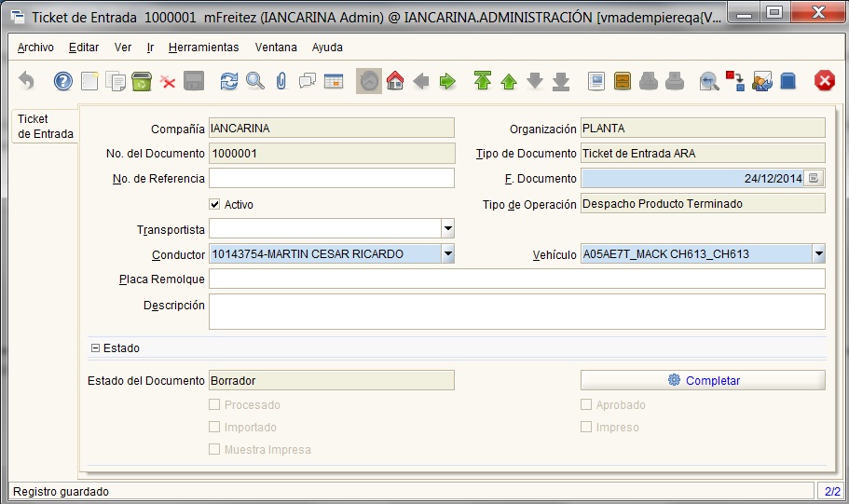This screenshot has height=504, width=849.
Task: Click the Print preview toolbar icon
Action: pyautogui.click(x=648, y=81)
